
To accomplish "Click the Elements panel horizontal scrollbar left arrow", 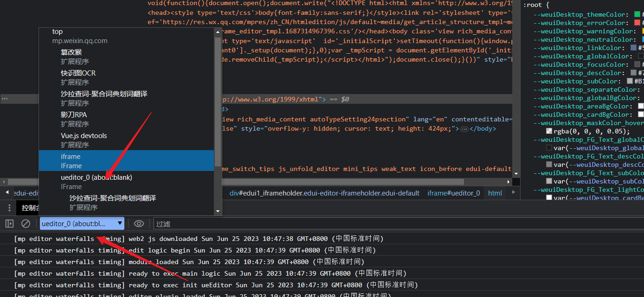I will pos(3,182).
